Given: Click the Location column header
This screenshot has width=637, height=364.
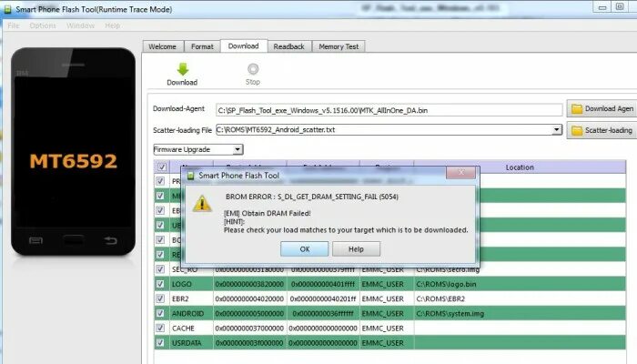Looking at the screenshot, I should pos(520,167).
